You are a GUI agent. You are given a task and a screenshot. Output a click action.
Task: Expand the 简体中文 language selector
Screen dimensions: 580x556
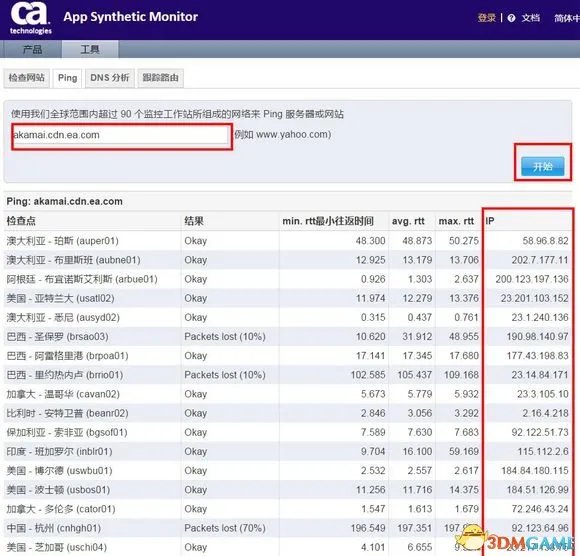click(x=567, y=18)
